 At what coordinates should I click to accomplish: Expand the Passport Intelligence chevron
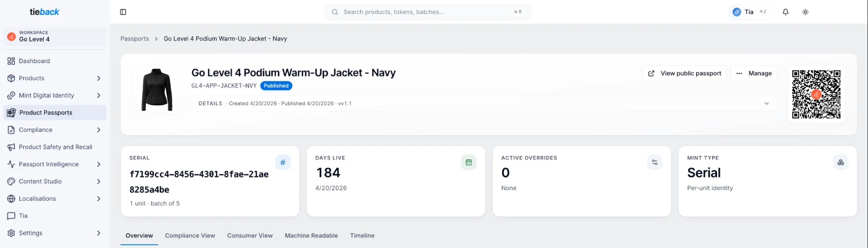99,164
